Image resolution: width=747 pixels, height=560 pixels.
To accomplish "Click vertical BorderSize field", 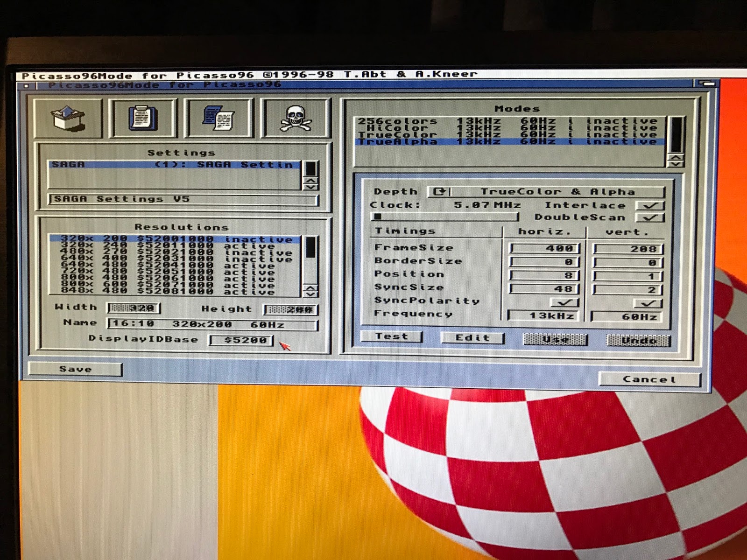I will click(x=628, y=263).
